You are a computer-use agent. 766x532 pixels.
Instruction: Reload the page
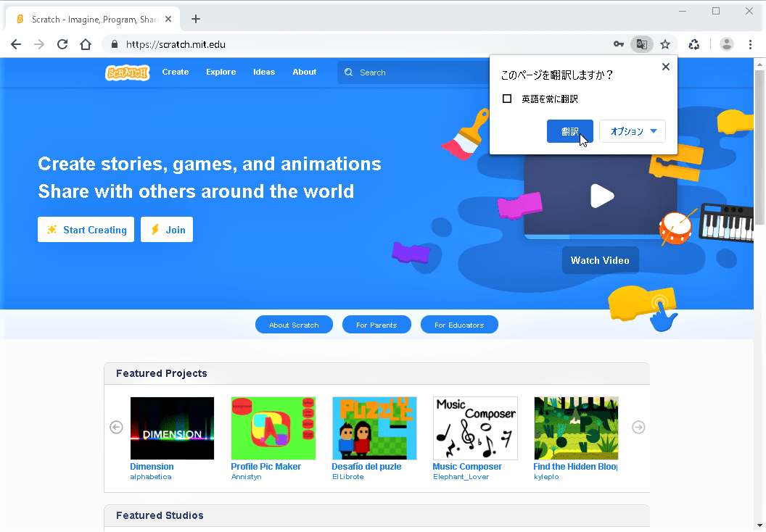point(62,44)
